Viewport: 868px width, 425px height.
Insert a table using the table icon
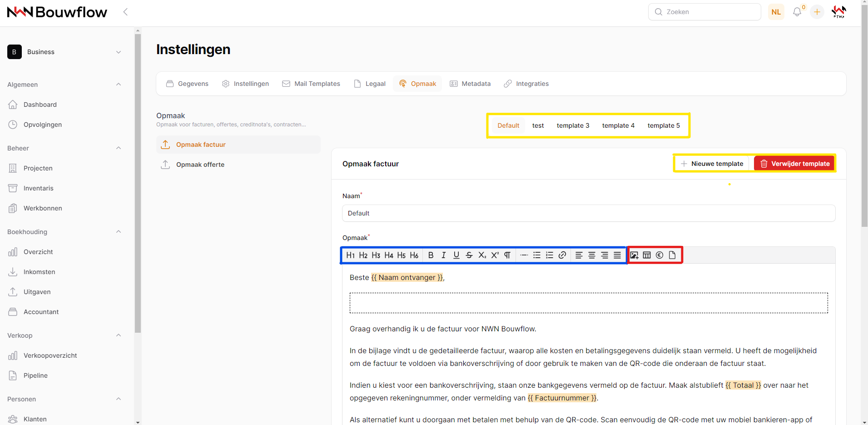click(x=647, y=255)
